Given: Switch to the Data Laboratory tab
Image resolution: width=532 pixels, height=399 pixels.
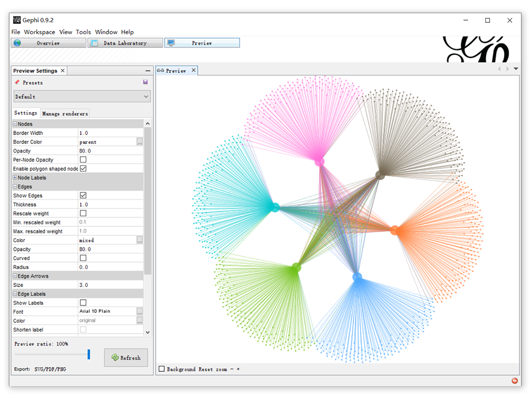Looking at the screenshot, I should coord(125,43).
